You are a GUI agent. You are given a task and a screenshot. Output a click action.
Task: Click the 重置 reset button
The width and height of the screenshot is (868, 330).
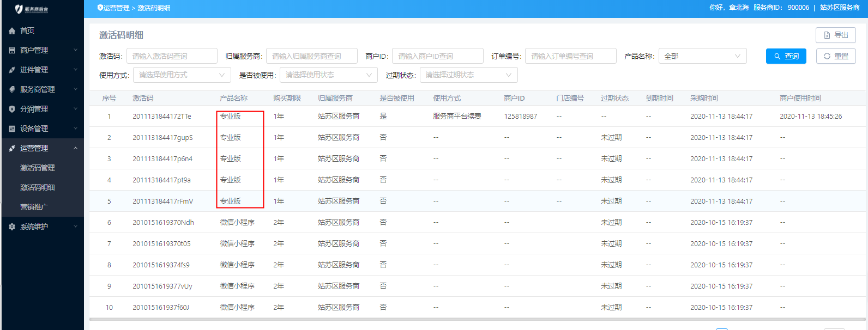pos(836,56)
